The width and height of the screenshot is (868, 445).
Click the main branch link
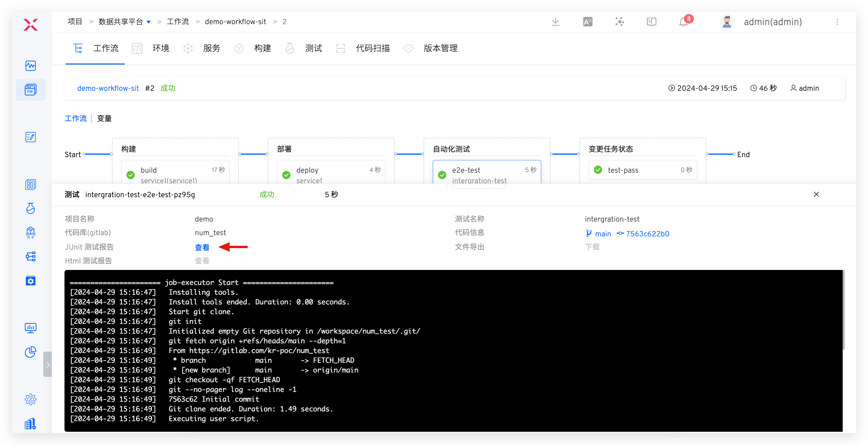pyautogui.click(x=603, y=233)
